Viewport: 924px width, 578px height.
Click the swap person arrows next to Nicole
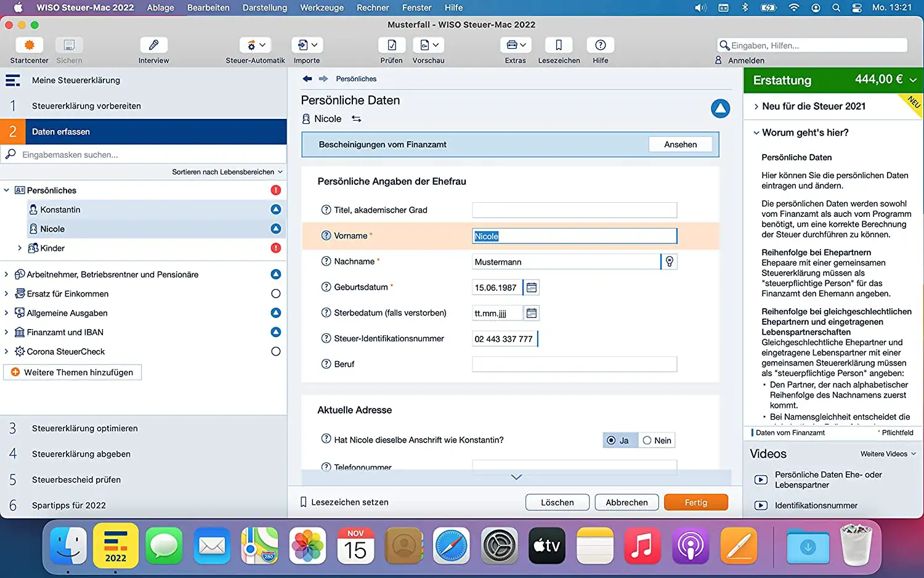pos(356,119)
